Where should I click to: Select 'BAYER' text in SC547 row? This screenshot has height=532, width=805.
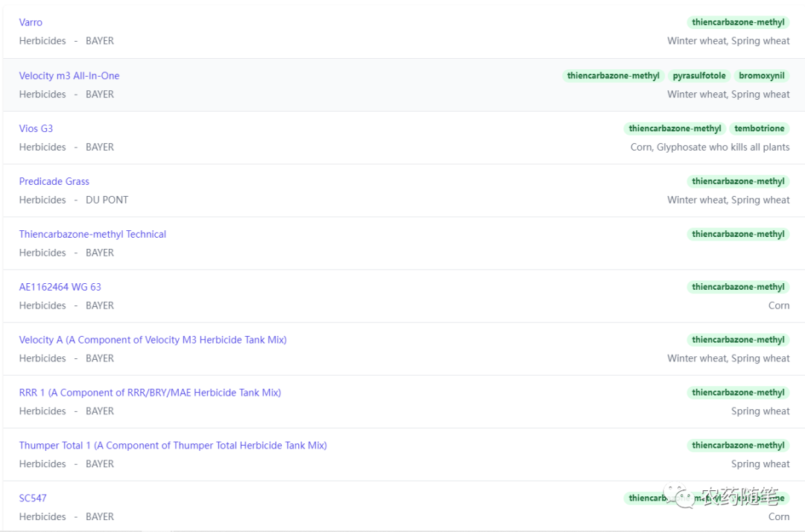click(x=100, y=517)
